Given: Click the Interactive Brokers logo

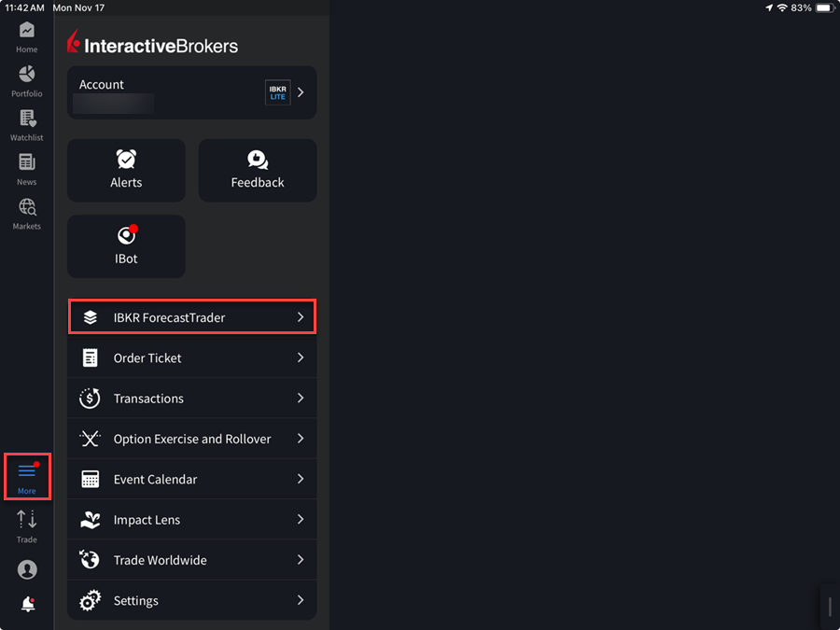Looking at the screenshot, I should point(153,43).
